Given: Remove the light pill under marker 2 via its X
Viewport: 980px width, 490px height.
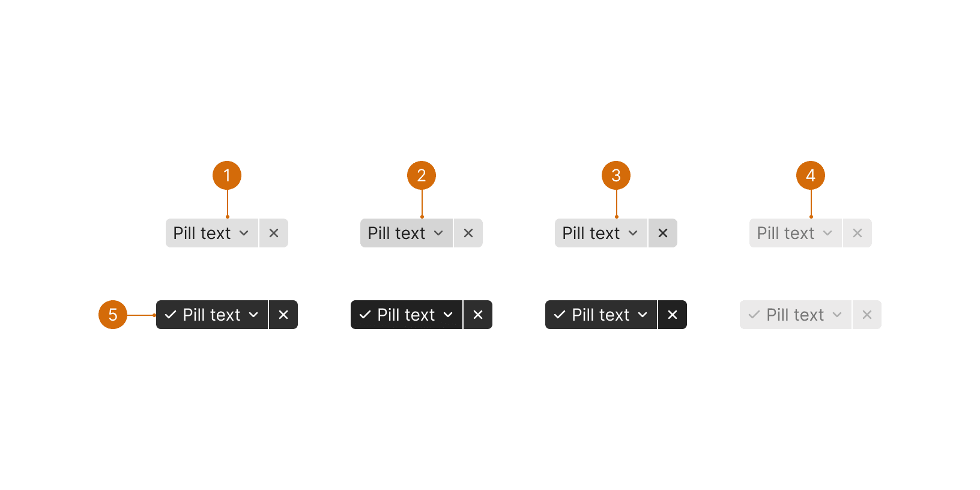Looking at the screenshot, I should coord(468,233).
